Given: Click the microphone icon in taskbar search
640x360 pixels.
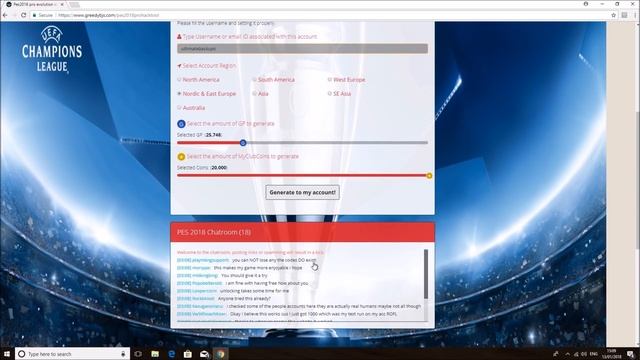Looking at the screenshot, I should click(123, 354).
